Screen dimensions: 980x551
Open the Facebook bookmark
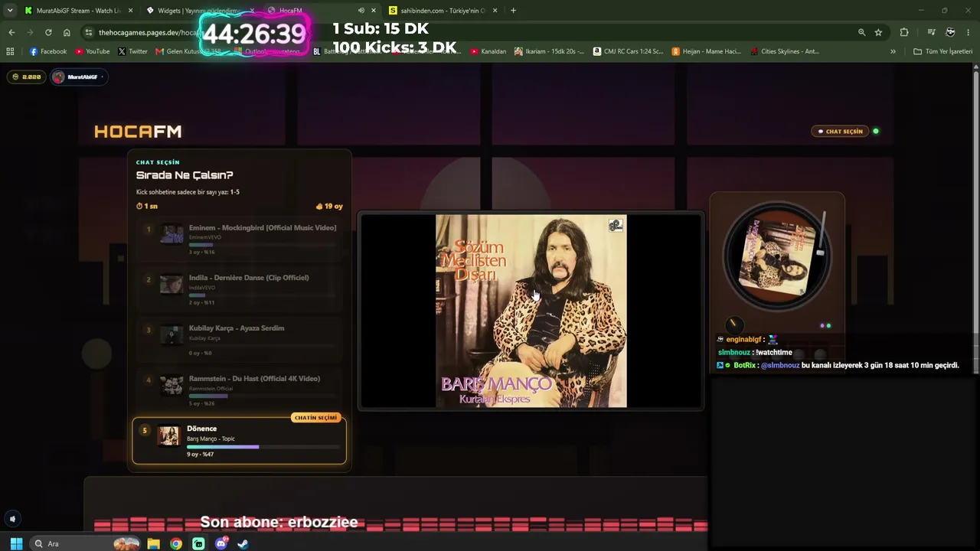tap(47, 51)
